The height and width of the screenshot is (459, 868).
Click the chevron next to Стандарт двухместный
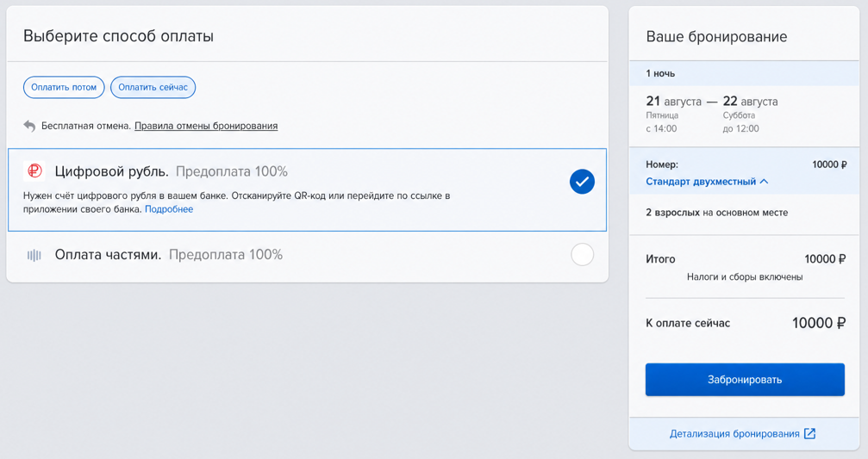pos(764,182)
